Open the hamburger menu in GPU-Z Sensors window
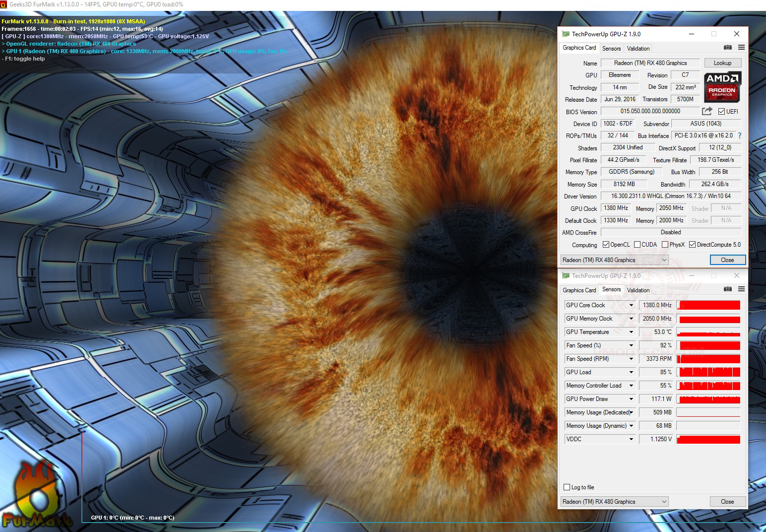 tap(741, 289)
